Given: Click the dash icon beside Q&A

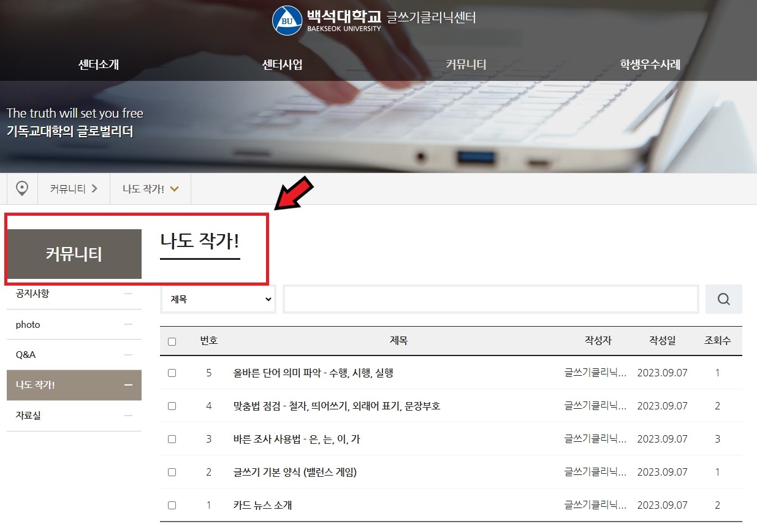Looking at the screenshot, I should (x=128, y=355).
